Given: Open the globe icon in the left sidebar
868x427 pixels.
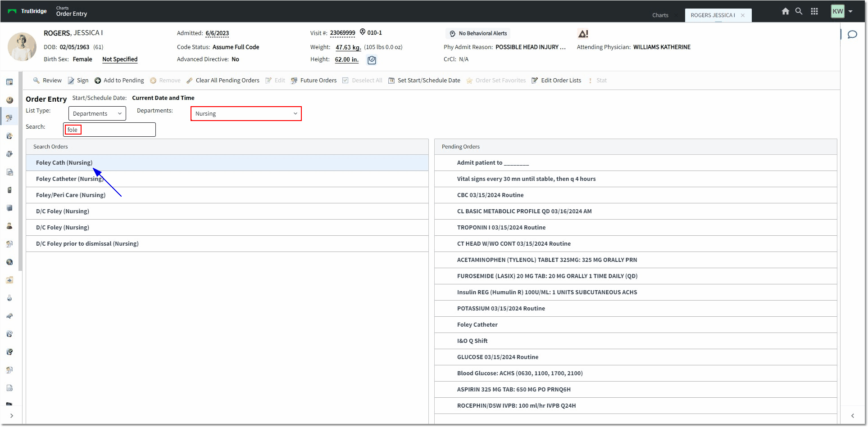Looking at the screenshot, I should pos(9,262).
